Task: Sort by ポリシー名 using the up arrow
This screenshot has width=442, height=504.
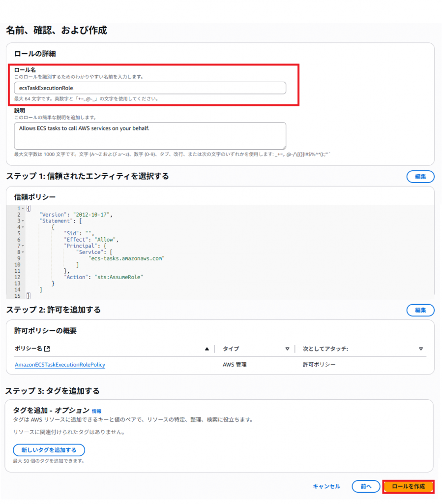Action: coord(207,349)
